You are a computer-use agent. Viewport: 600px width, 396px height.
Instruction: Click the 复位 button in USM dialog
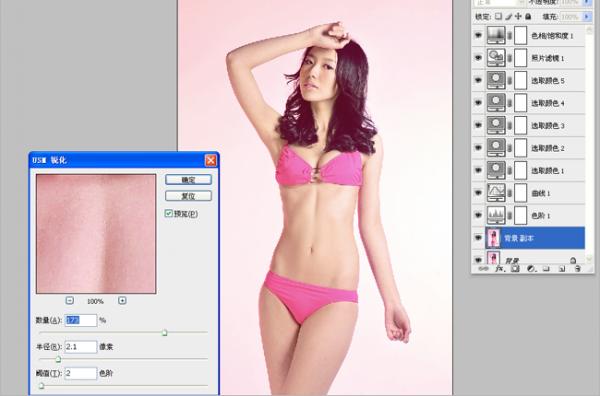click(x=188, y=196)
